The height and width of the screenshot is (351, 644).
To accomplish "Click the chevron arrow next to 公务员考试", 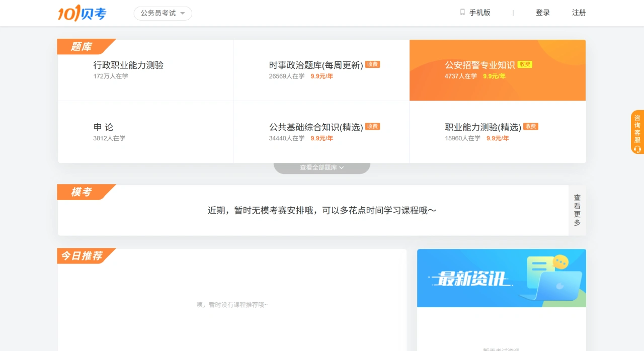I will point(184,14).
